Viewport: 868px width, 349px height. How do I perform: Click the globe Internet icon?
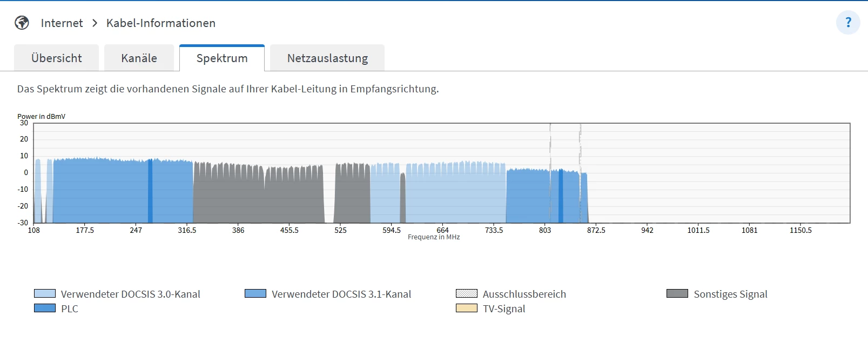pyautogui.click(x=22, y=23)
